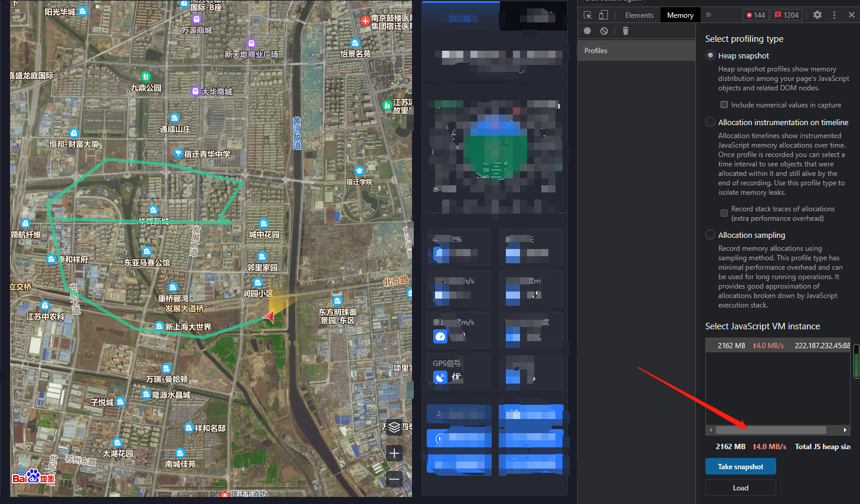Click the Load profile button
This screenshot has height=504, width=860.
(x=741, y=488)
